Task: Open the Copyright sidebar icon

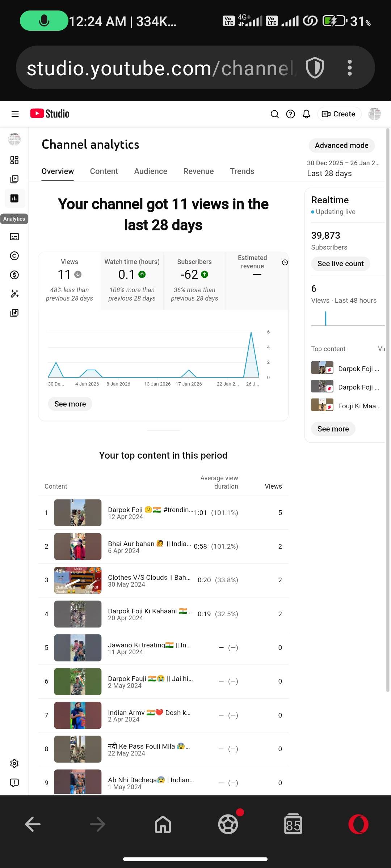Action: pos(14,256)
